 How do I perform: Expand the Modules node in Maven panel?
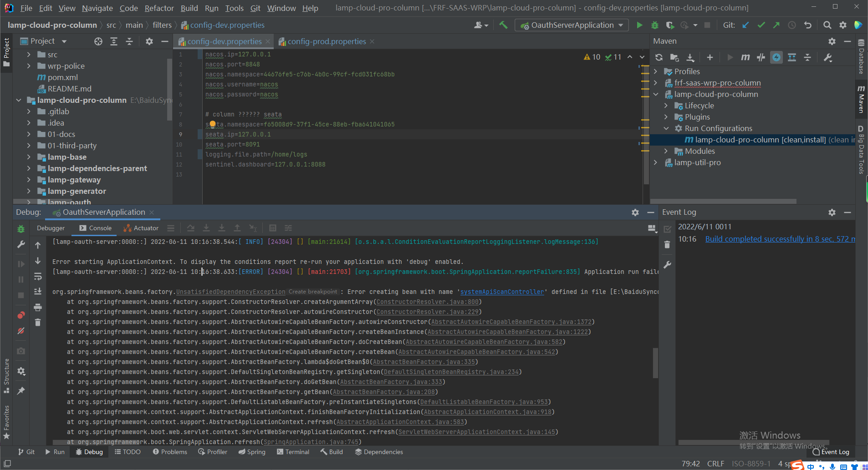665,151
